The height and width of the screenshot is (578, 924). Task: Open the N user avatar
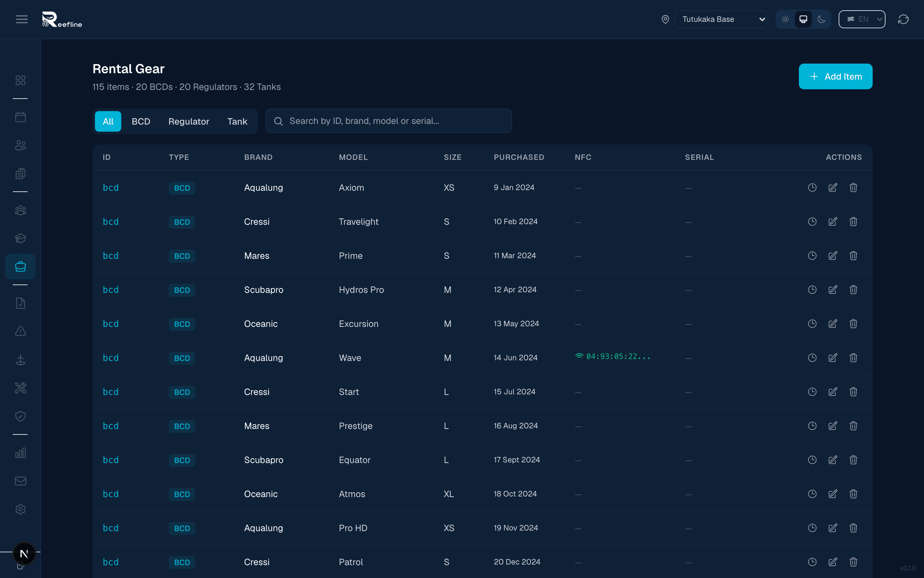(24, 553)
